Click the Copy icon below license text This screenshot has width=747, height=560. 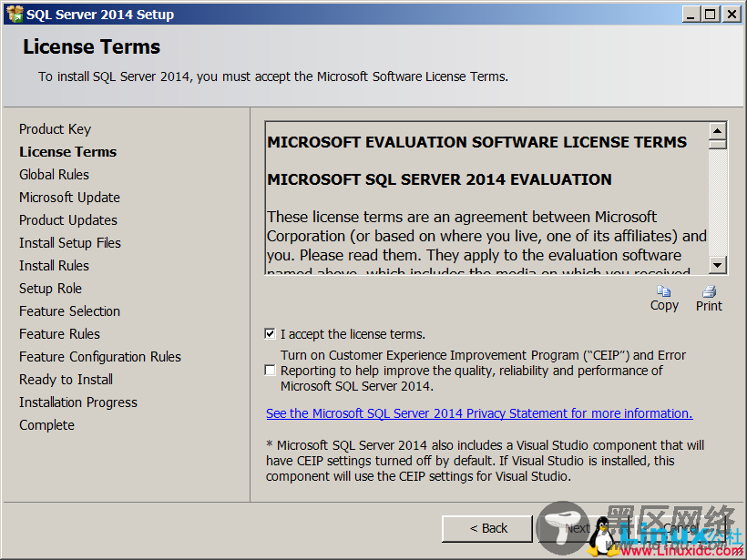tap(664, 291)
